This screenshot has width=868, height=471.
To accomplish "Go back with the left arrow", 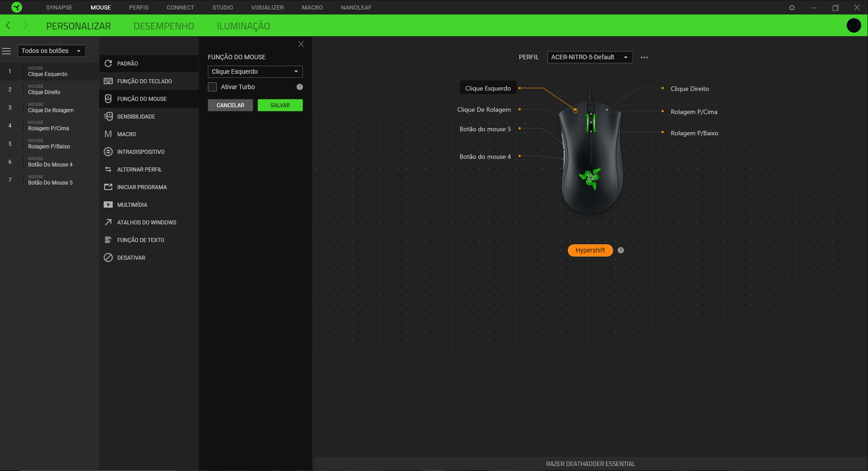I will (8, 26).
